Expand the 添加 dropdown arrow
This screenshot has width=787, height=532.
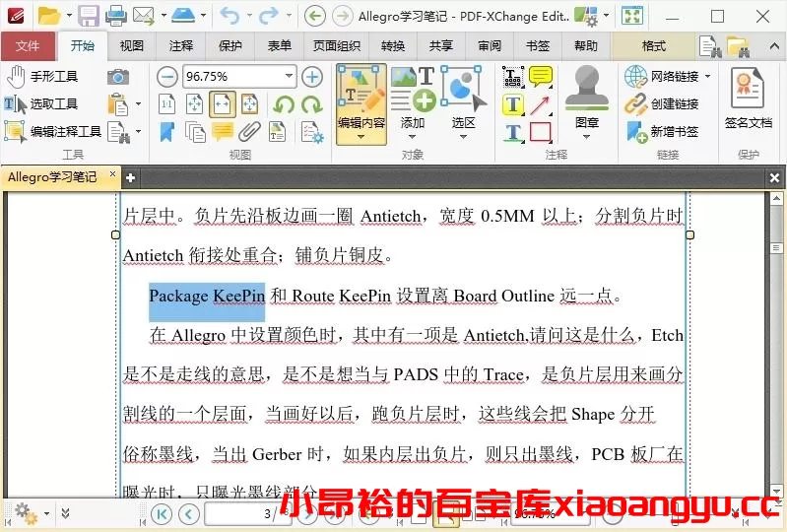point(413,137)
